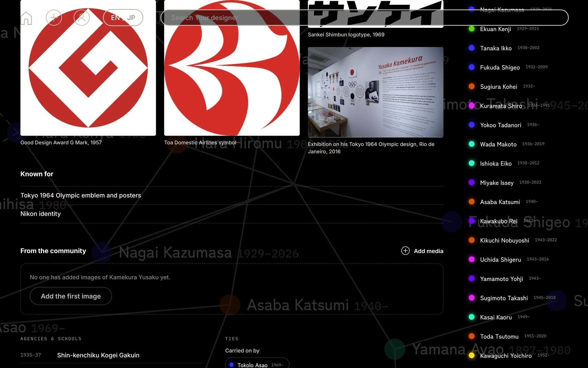Click the Shin-kenchiku Kogei Gakuin entry
This screenshot has height=368, width=588.
click(x=98, y=355)
